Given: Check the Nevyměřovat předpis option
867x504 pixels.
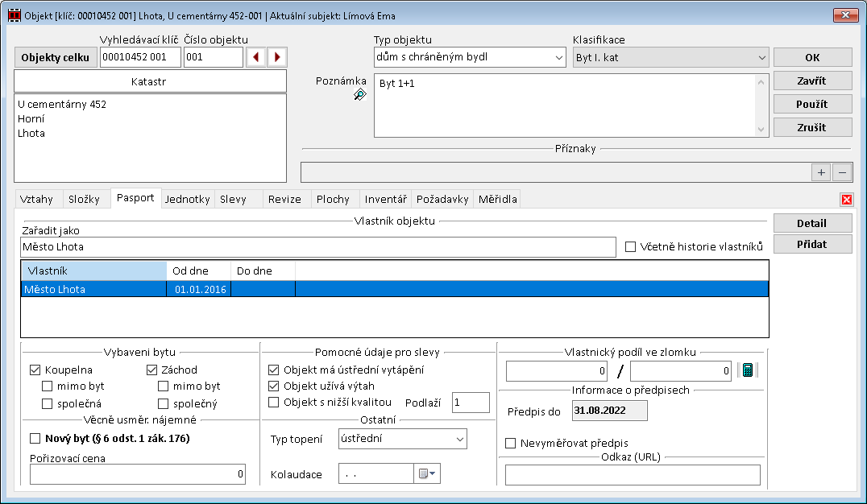Looking at the screenshot, I should pyautogui.click(x=510, y=443).
